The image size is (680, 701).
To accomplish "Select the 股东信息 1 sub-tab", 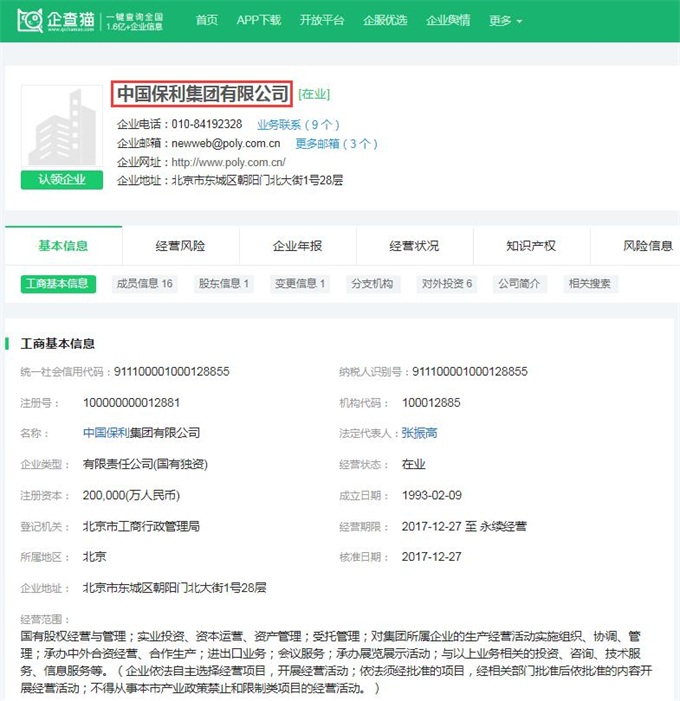I will point(224,284).
